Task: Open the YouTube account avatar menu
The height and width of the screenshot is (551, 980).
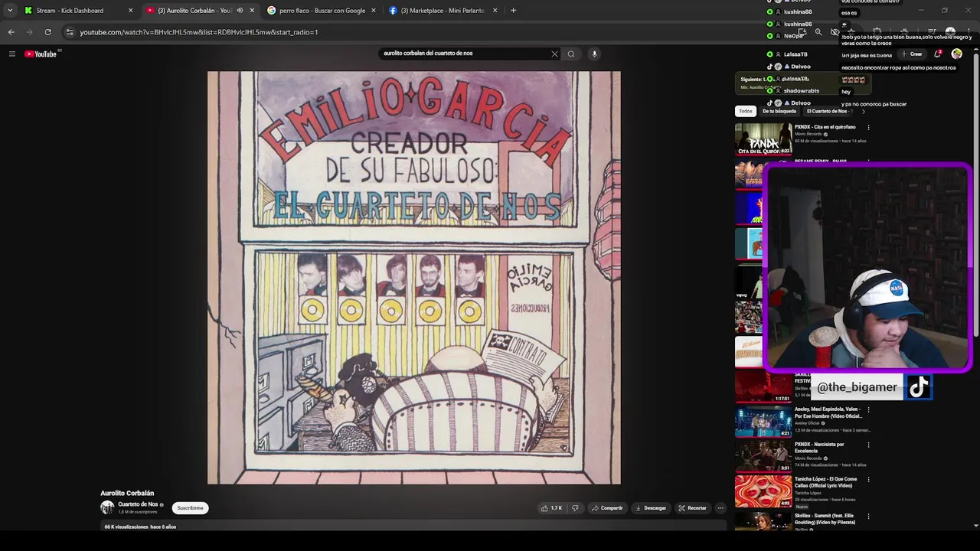Action: [x=956, y=54]
